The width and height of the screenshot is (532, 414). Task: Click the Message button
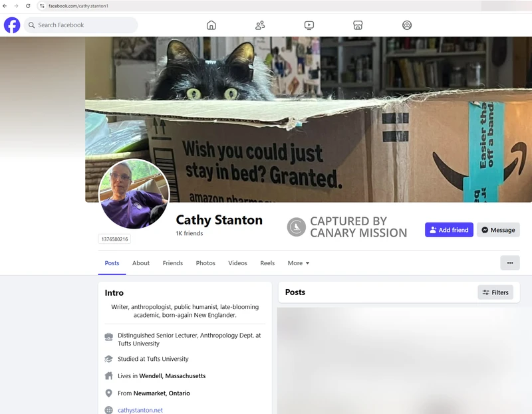498,230
